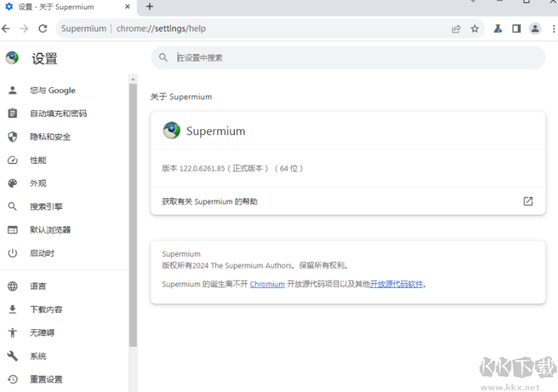
Task: Open the share page icon in address bar
Action: (x=456, y=29)
